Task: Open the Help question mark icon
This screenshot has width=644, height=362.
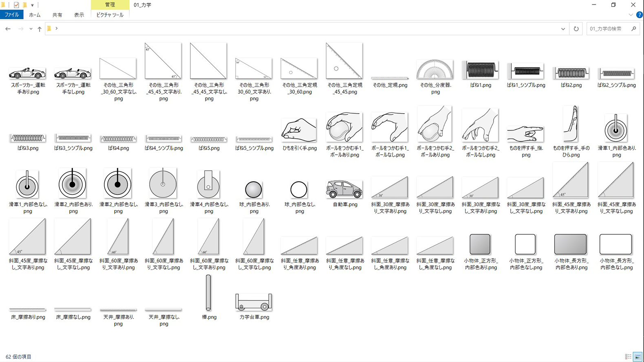Action: point(640,15)
